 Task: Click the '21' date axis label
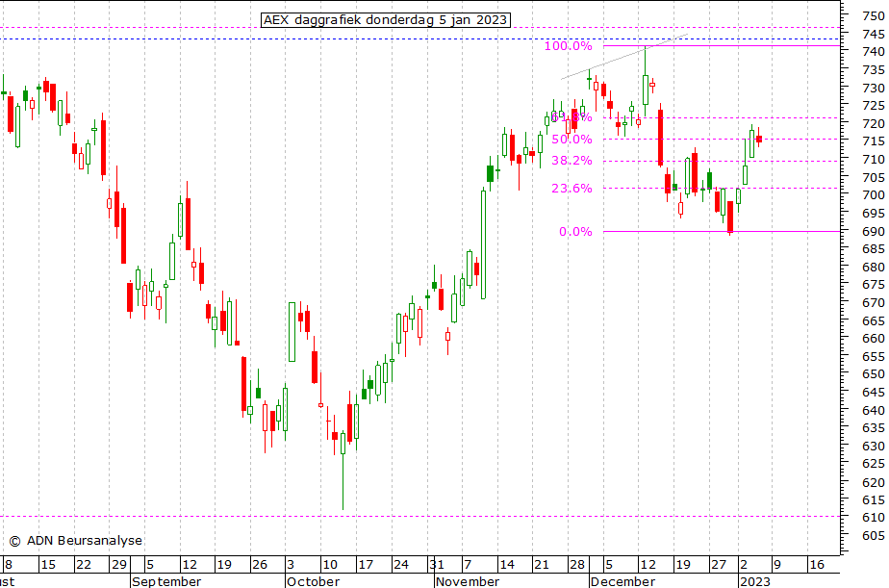click(x=542, y=565)
